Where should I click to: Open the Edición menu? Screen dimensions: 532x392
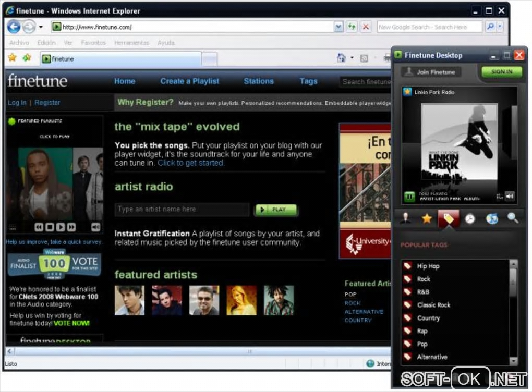[46, 43]
